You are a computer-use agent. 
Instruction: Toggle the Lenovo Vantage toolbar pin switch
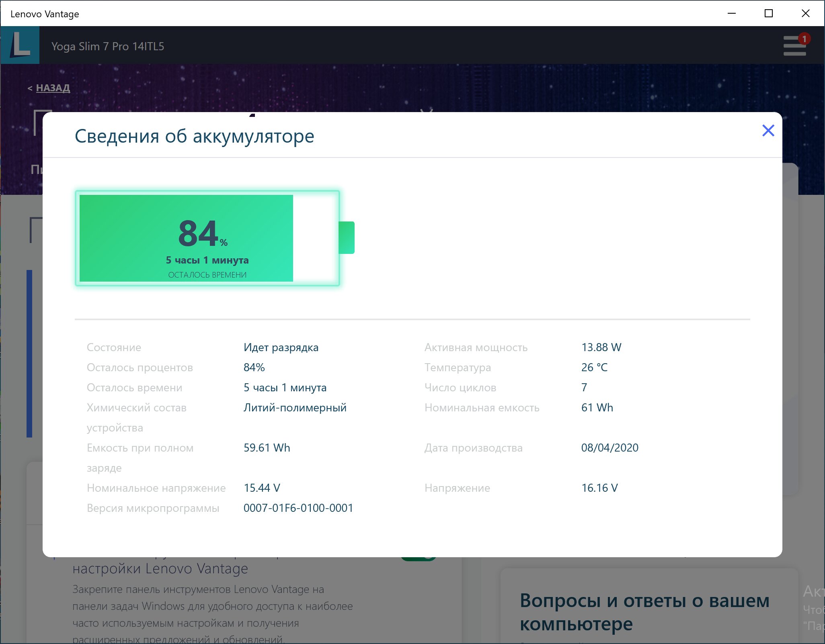pos(418,558)
